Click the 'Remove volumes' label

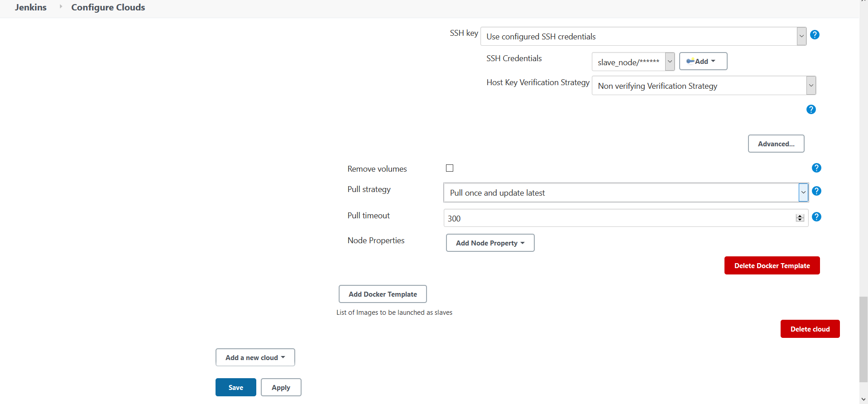[377, 169]
